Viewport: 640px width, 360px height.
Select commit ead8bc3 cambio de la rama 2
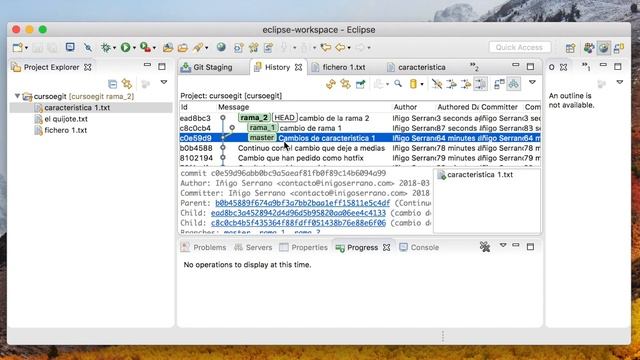(360, 118)
